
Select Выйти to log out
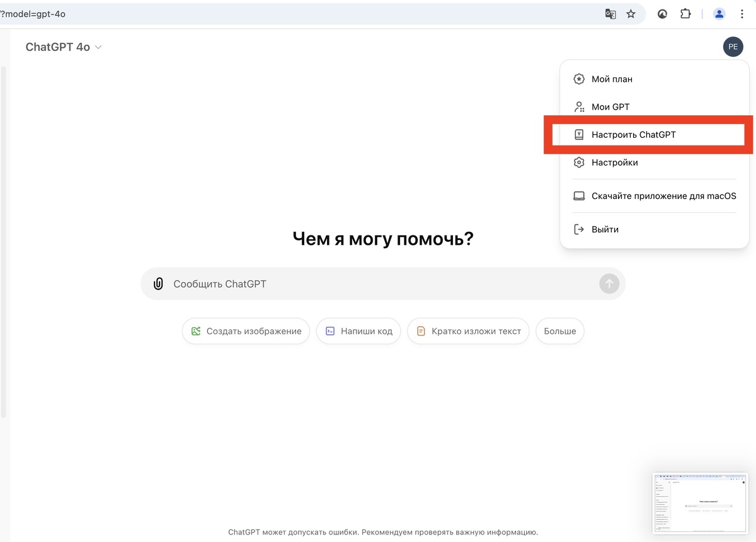coord(655,229)
